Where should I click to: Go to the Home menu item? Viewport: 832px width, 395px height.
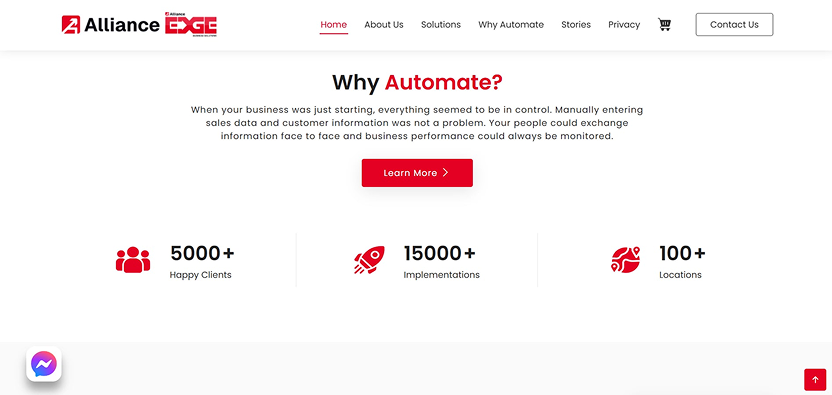coord(334,24)
